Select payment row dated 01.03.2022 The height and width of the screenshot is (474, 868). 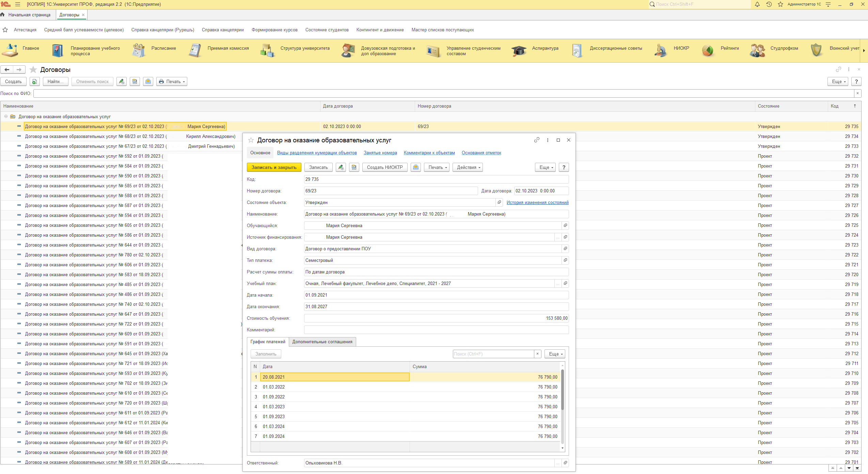pos(405,387)
